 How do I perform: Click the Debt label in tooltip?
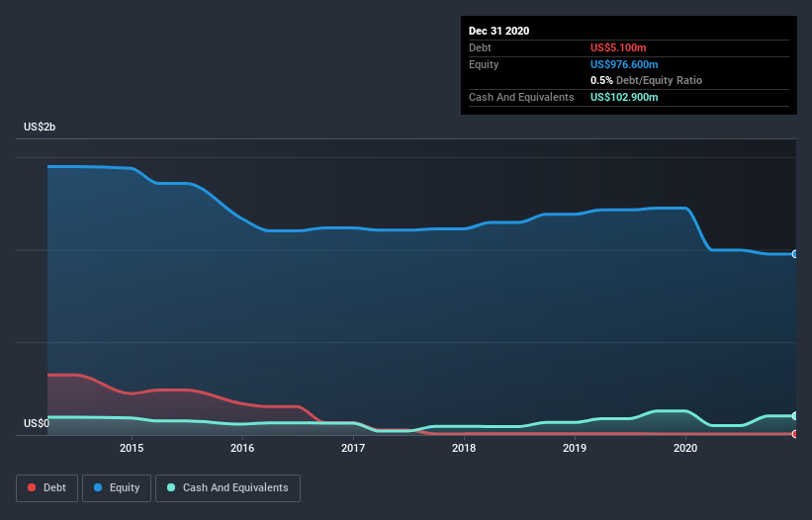click(x=480, y=47)
